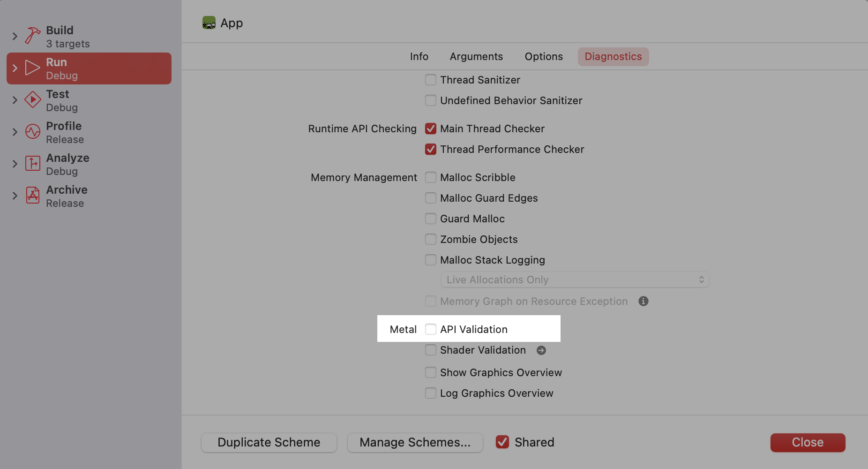
Task: Open Manage Schemes dialog
Action: coord(415,442)
